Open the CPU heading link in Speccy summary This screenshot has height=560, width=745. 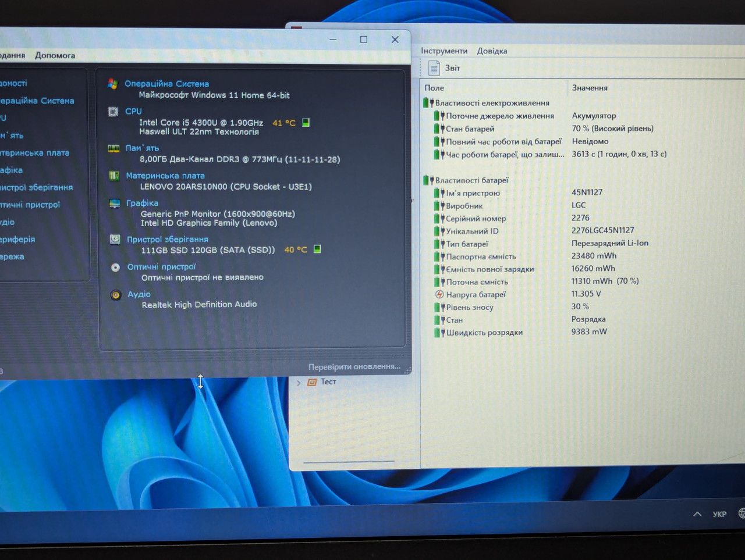click(x=133, y=111)
